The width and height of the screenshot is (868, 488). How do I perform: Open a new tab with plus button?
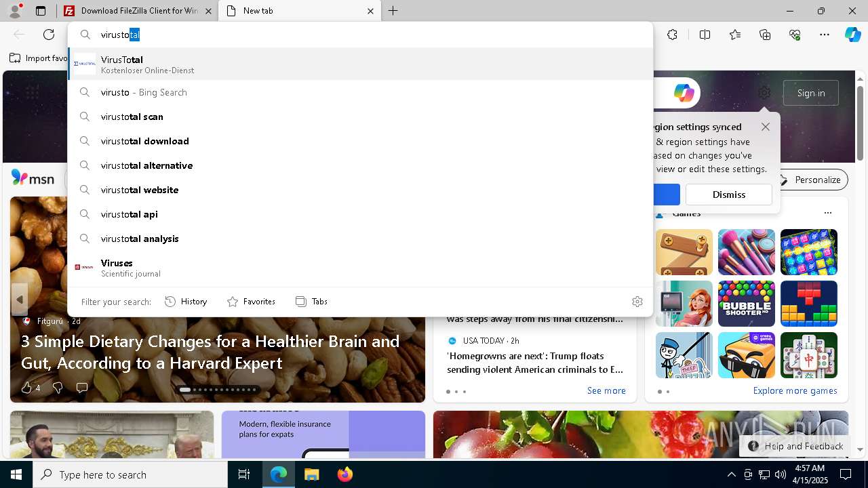[x=393, y=11]
